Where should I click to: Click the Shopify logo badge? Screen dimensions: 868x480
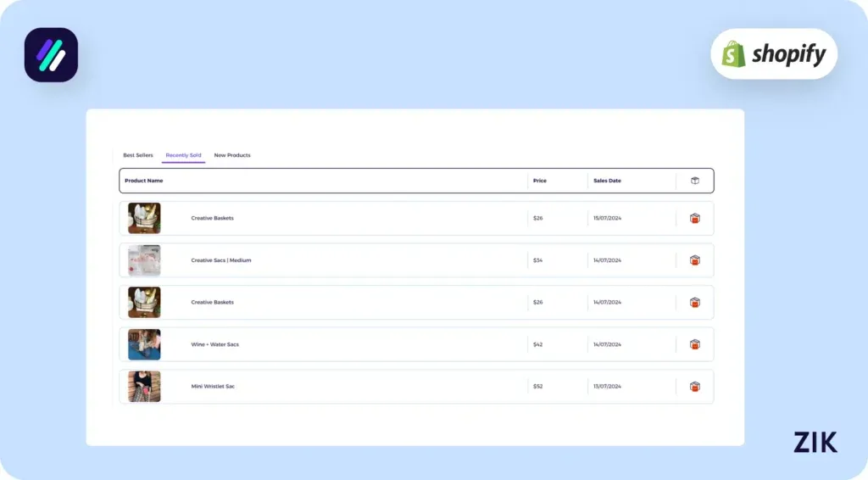[x=773, y=54]
